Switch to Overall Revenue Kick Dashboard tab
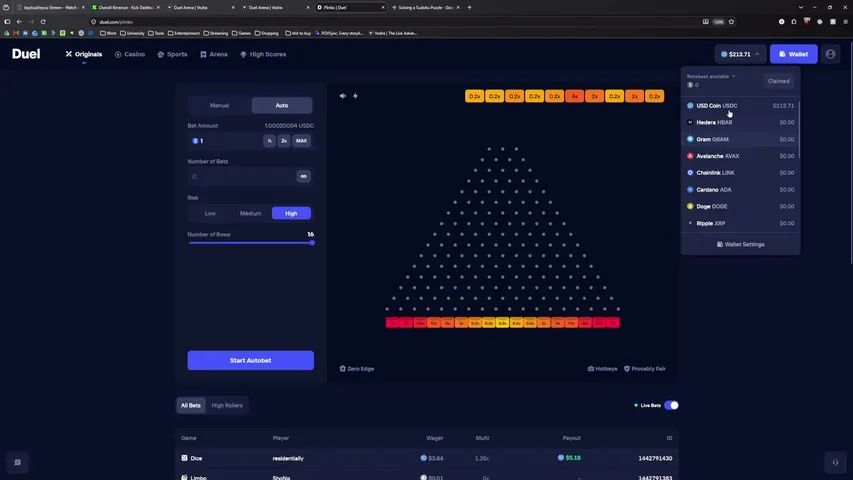 pos(125,8)
